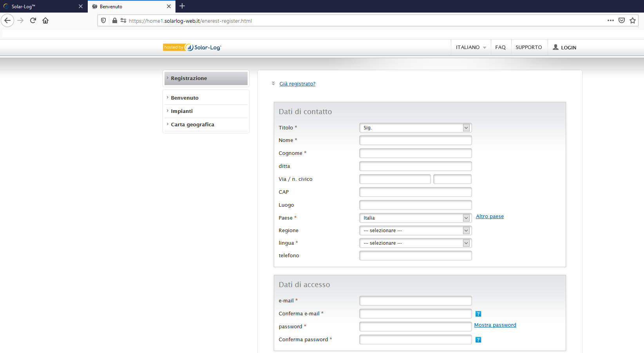Click the Già registrato? link
This screenshot has width=644, height=353.
point(297,84)
